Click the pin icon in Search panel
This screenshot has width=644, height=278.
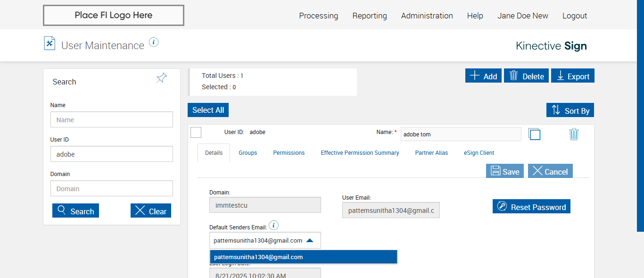(161, 78)
